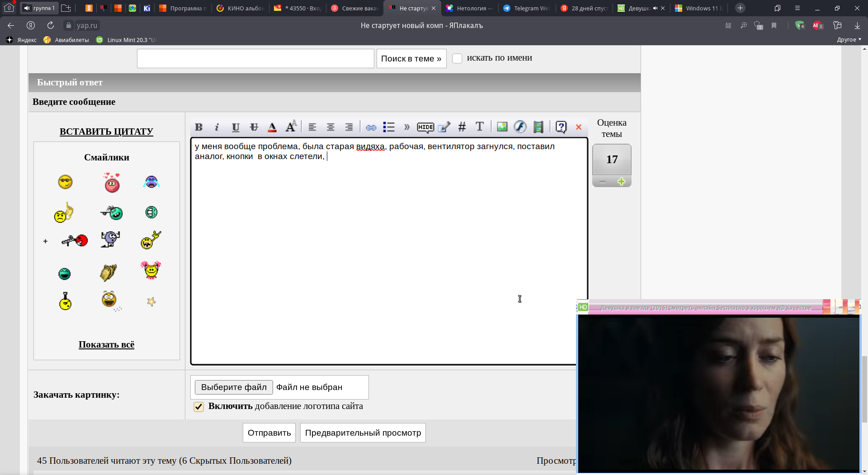Apply italic formatting in the editor toolbar
Image resolution: width=868 pixels, height=475 pixels.
[217, 127]
